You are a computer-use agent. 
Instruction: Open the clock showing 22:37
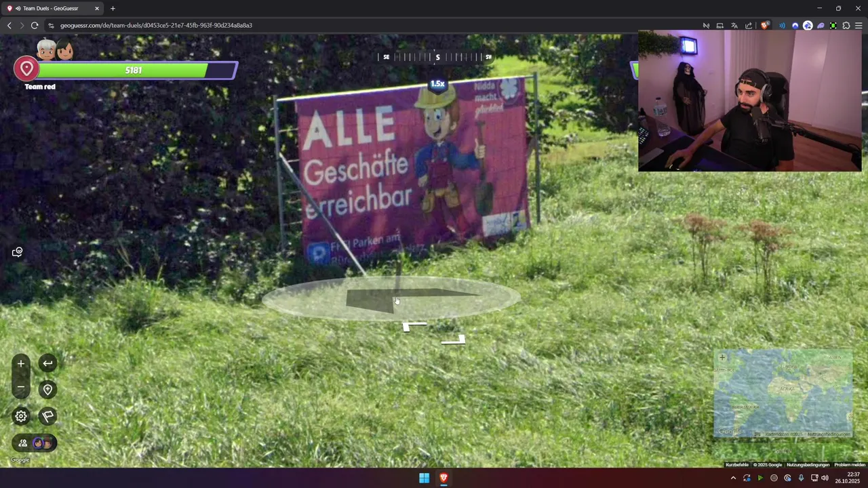pos(847,478)
